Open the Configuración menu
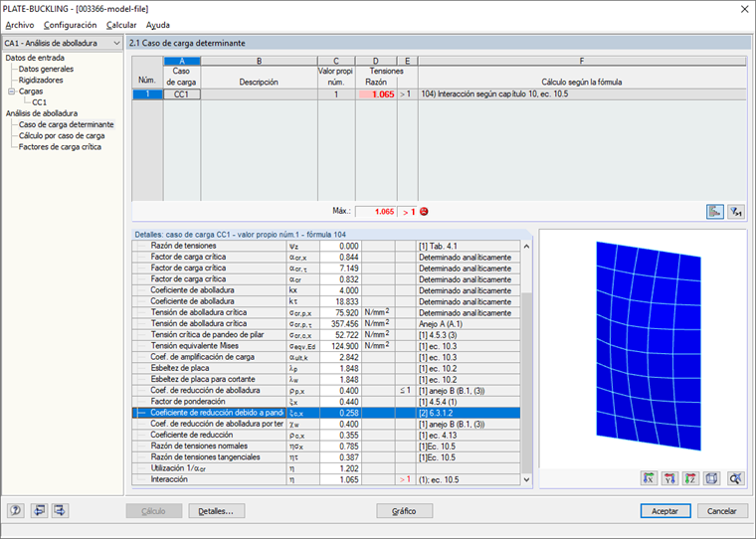The width and height of the screenshot is (756, 539). [70, 25]
